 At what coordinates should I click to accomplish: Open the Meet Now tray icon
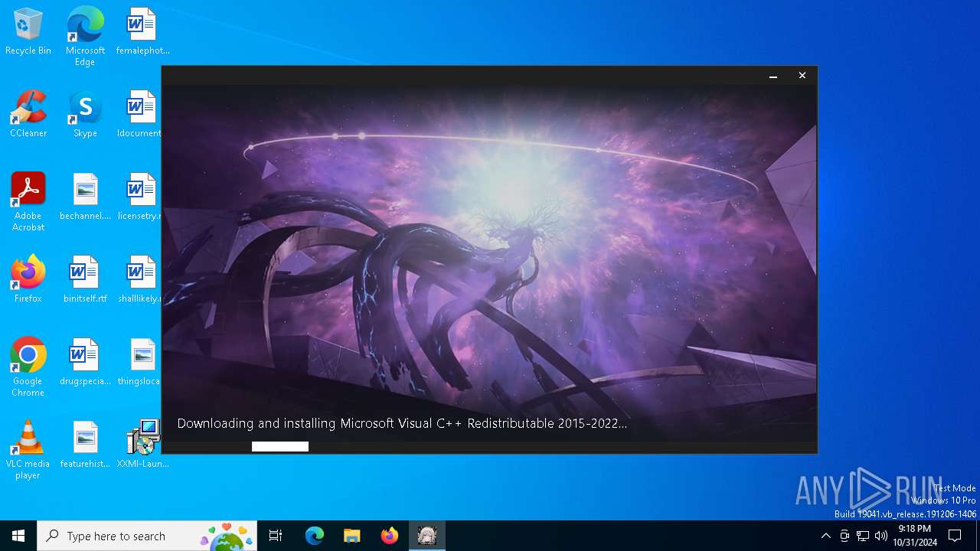pyautogui.click(x=844, y=536)
